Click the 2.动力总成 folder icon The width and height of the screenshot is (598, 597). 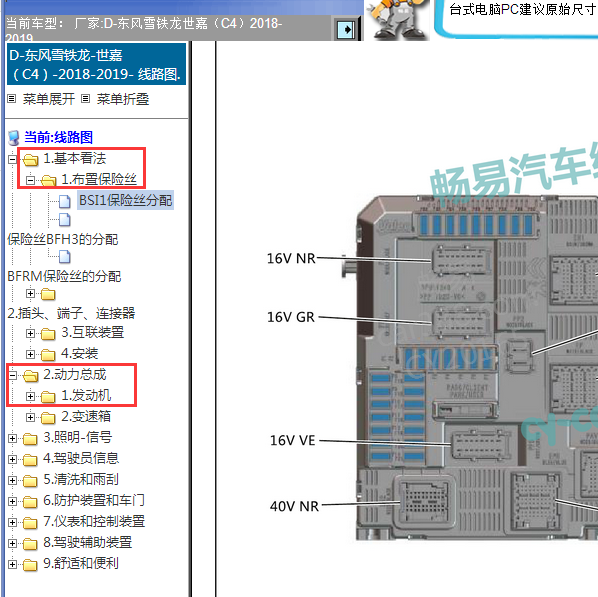click(x=31, y=376)
